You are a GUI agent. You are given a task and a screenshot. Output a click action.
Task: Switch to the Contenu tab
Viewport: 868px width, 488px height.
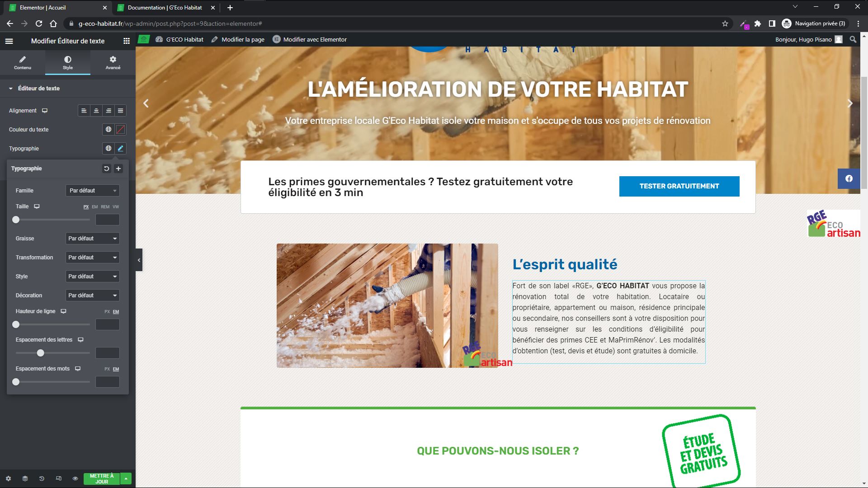point(23,62)
